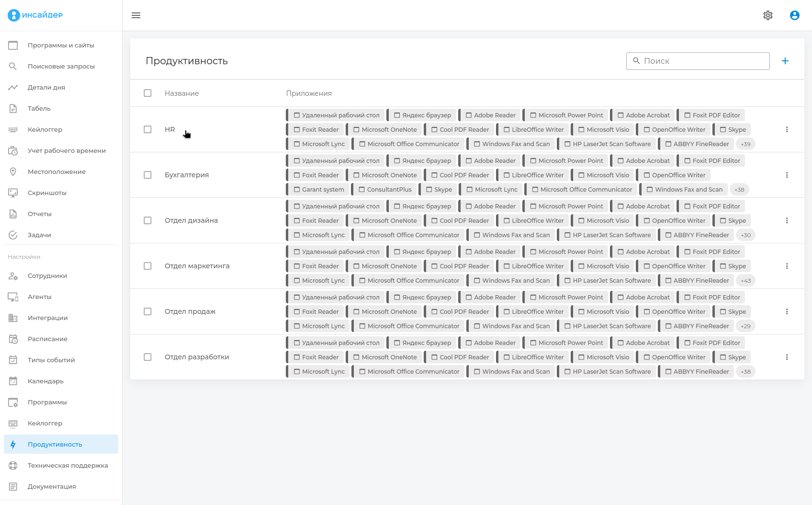Check the select-all checkbox in header
The height and width of the screenshot is (505, 812).
(x=147, y=93)
